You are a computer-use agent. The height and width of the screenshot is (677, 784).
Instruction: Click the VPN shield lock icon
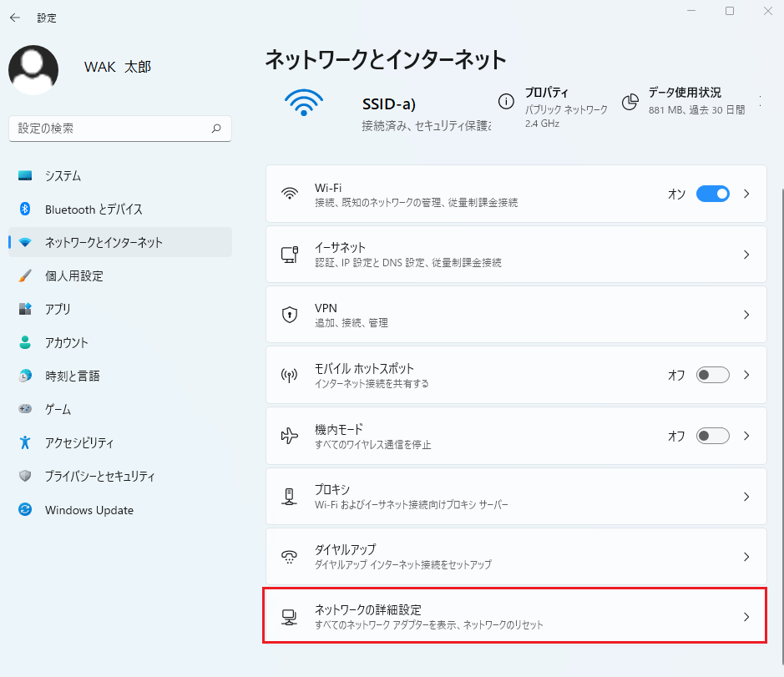coord(290,315)
